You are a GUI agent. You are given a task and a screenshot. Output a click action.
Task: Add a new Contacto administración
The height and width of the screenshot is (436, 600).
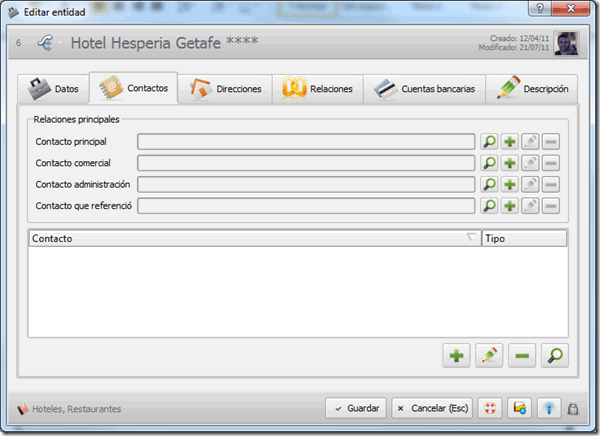[x=510, y=185]
